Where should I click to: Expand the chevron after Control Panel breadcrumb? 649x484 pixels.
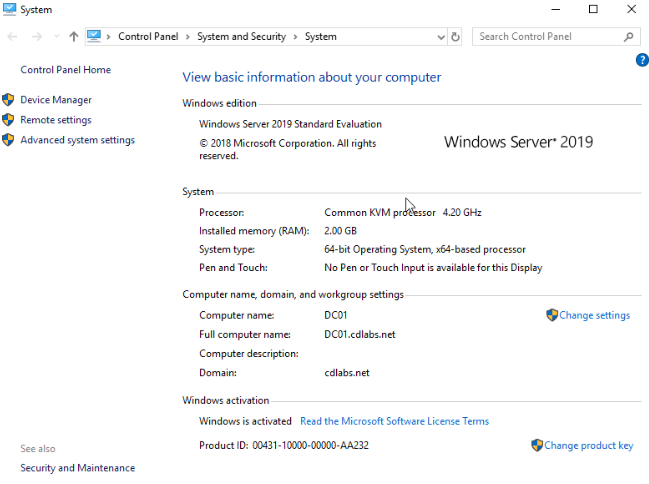point(187,37)
